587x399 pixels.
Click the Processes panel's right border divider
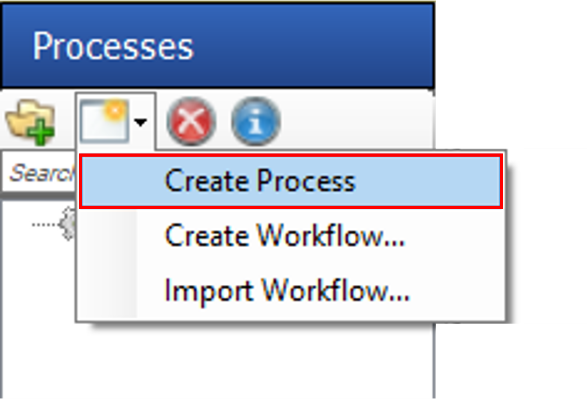point(434,360)
